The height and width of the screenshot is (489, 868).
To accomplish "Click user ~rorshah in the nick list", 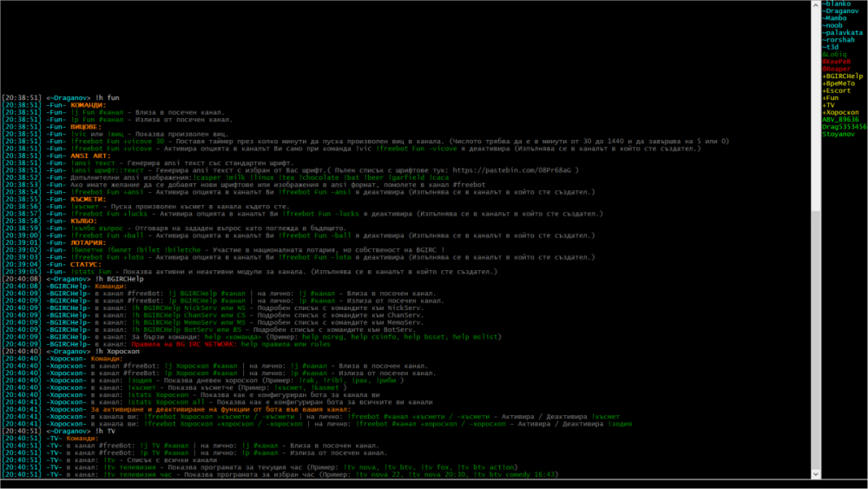I will 838,40.
